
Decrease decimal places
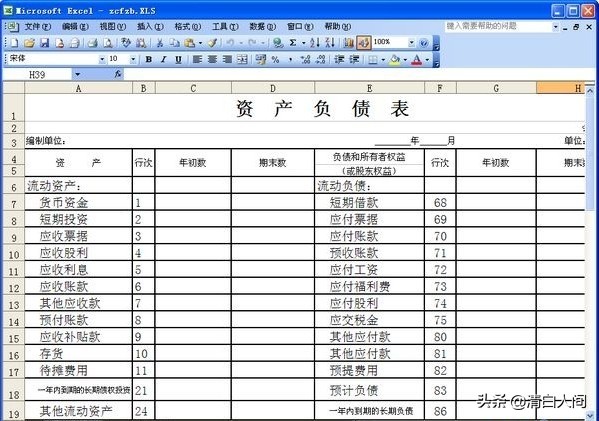pyautogui.click(x=321, y=60)
